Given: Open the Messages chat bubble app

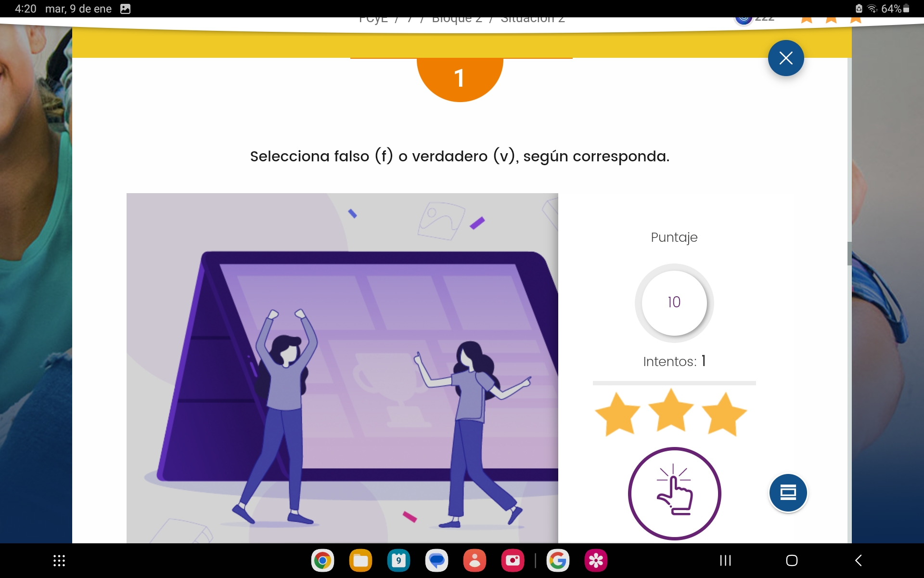Looking at the screenshot, I should (436, 561).
